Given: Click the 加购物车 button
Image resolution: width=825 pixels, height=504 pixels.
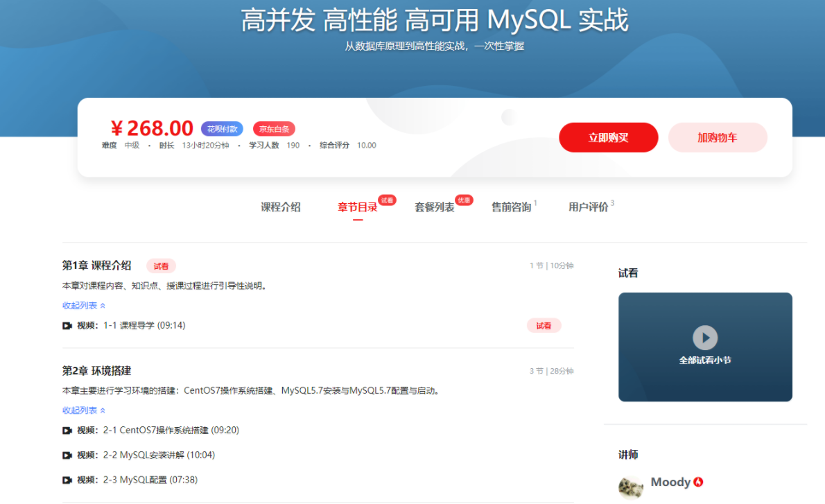Looking at the screenshot, I should pyautogui.click(x=718, y=137).
